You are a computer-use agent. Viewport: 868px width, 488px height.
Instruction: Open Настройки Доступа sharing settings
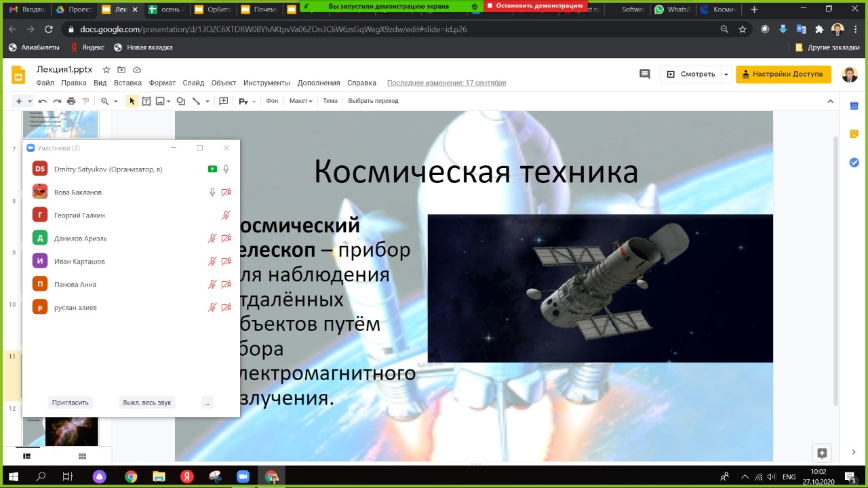783,74
